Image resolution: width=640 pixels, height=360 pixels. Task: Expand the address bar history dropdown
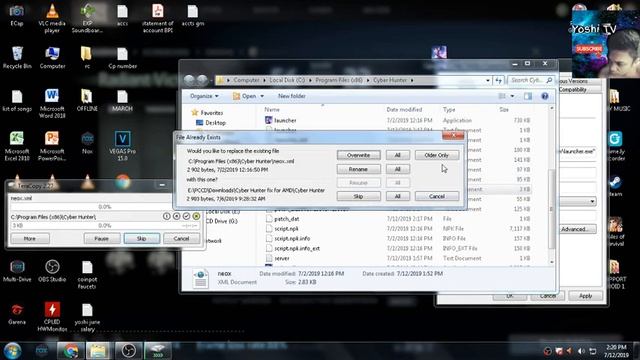tap(488, 80)
